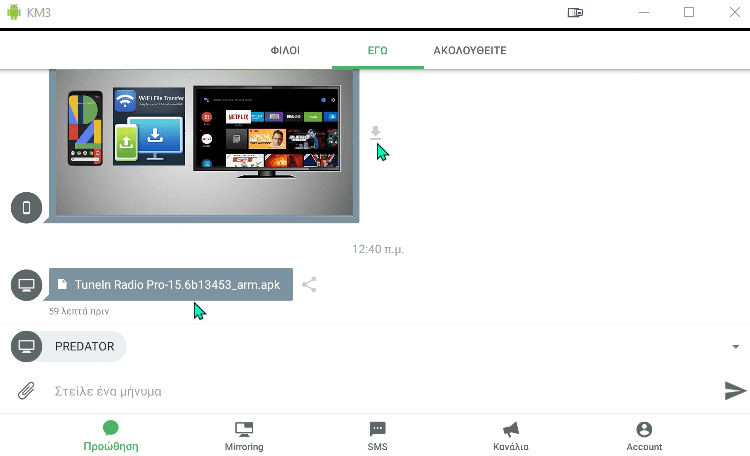Open the TuneIn Radio Pro apk file message
This screenshot has width=750, height=456.
pos(171,285)
